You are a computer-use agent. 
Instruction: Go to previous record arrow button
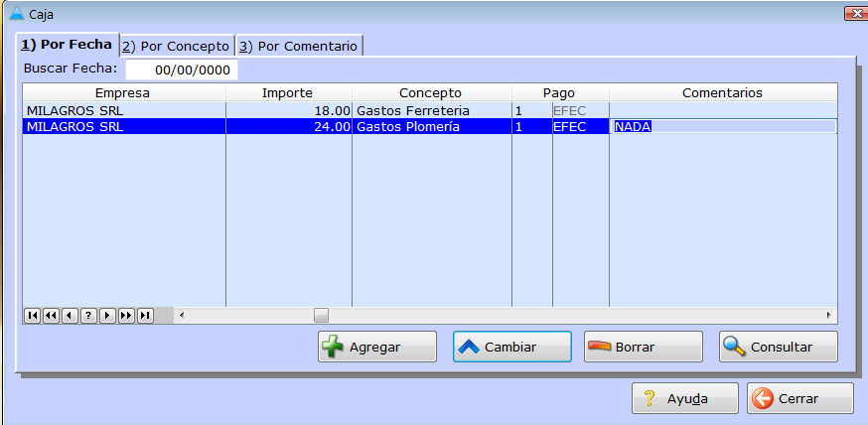(x=70, y=316)
